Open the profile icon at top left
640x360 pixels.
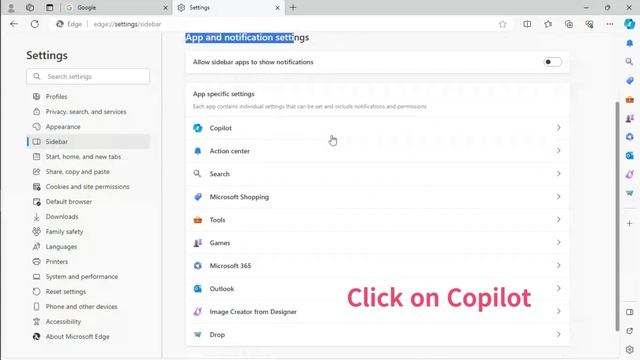[x=11, y=7]
